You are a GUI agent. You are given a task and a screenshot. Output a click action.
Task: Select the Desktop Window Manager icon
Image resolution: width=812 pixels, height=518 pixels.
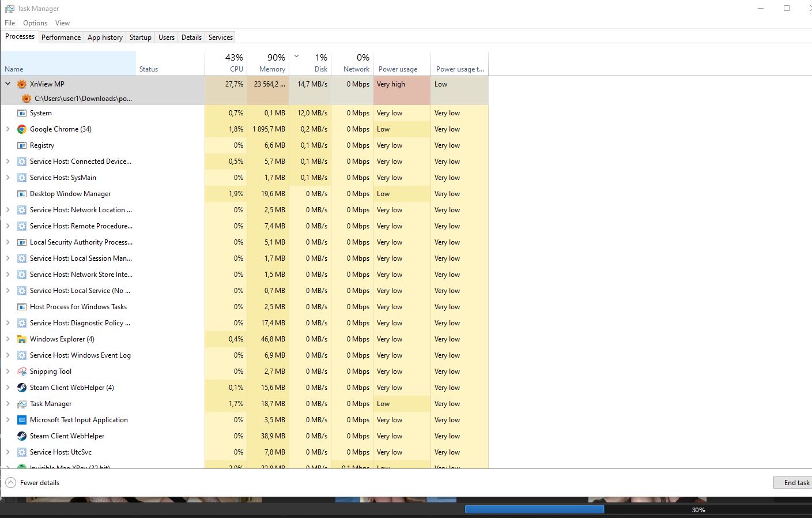tap(22, 194)
